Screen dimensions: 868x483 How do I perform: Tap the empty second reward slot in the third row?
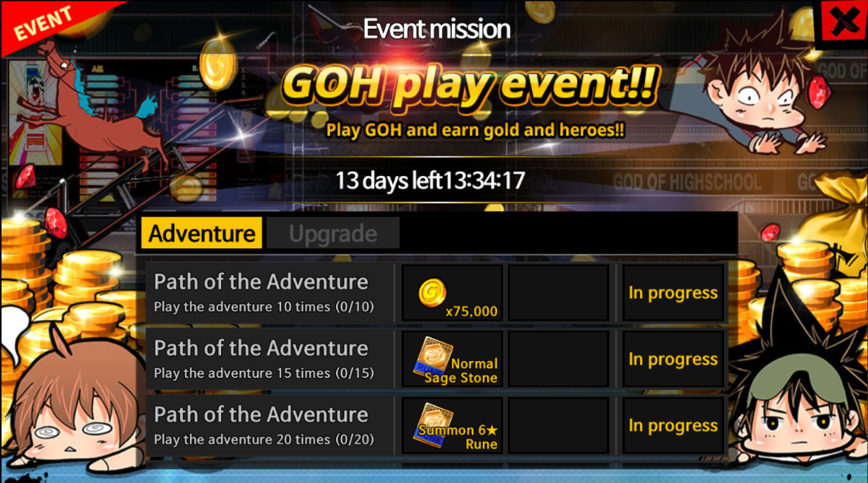click(x=559, y=425)
